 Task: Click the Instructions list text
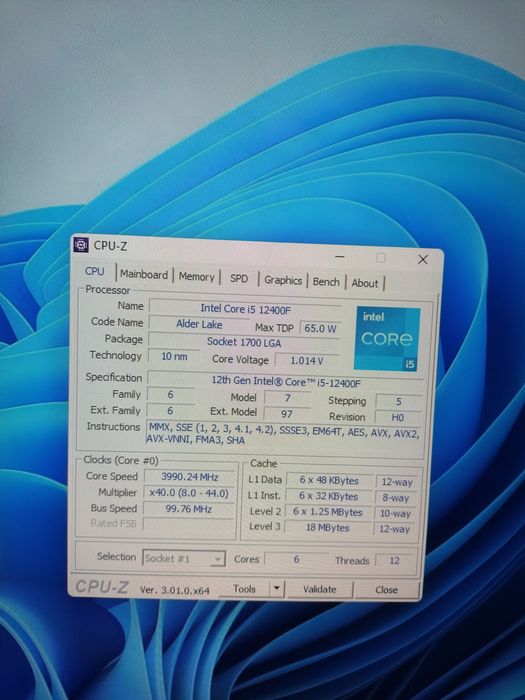coord(284,433)
